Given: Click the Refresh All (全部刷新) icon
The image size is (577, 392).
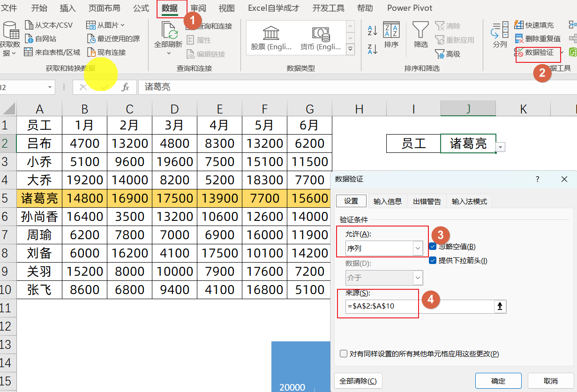Looking at the screenshot, I should tap(169, 30).
